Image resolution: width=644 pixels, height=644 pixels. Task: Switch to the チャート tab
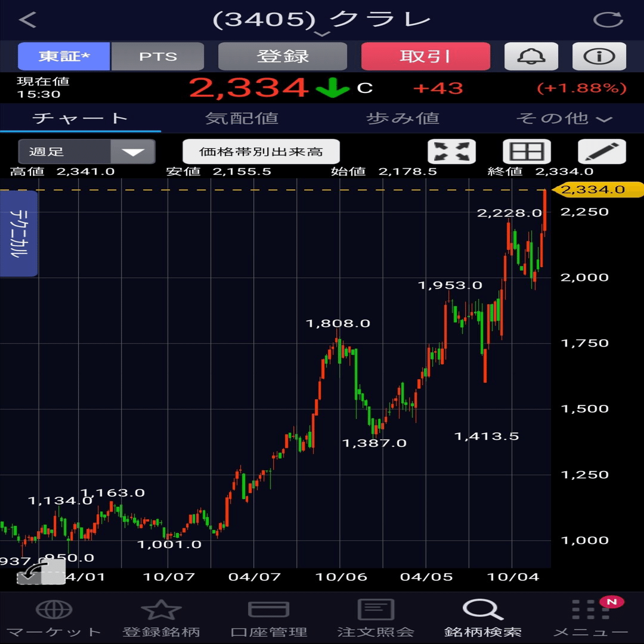(80, 118)
